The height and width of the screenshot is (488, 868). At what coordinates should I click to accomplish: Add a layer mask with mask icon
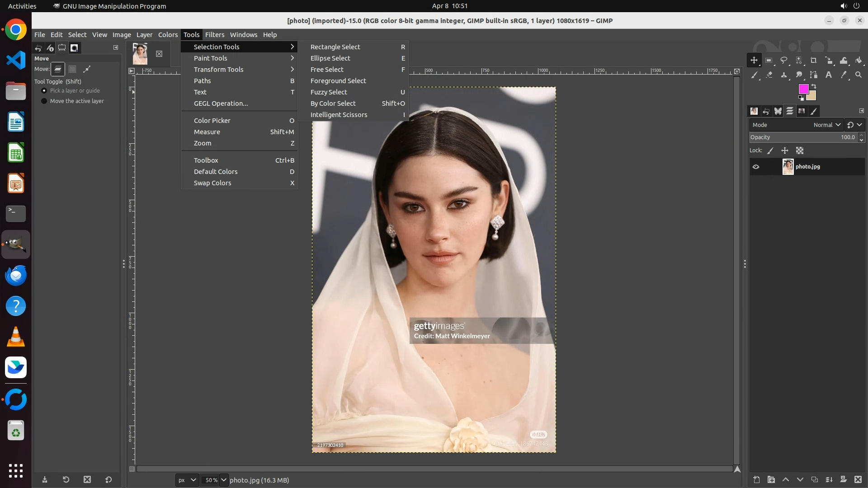(843, 479)
